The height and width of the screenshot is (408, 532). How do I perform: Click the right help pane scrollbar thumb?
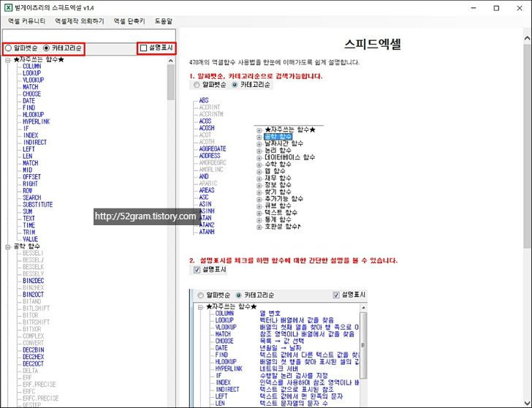point(528,146)
